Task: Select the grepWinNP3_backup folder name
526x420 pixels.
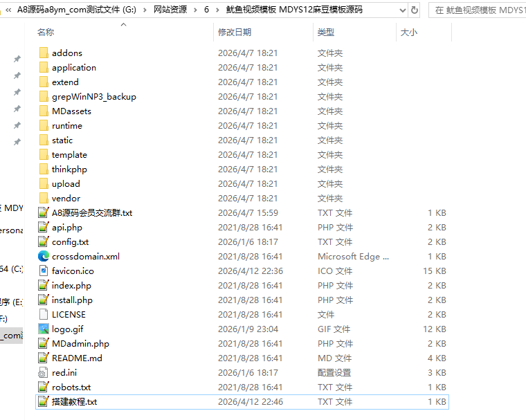Action: coord(94,97)
